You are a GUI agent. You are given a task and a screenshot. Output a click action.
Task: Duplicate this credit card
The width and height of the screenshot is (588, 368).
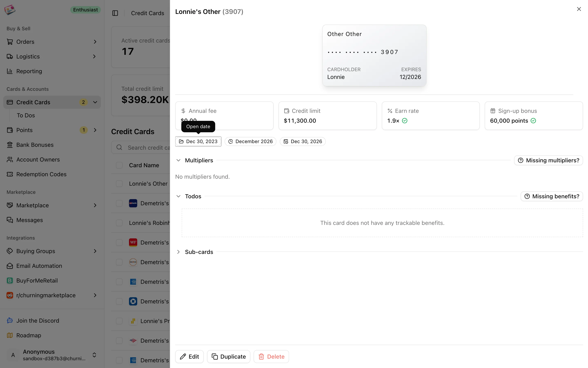pyautogui.click(x=228, y=357)
